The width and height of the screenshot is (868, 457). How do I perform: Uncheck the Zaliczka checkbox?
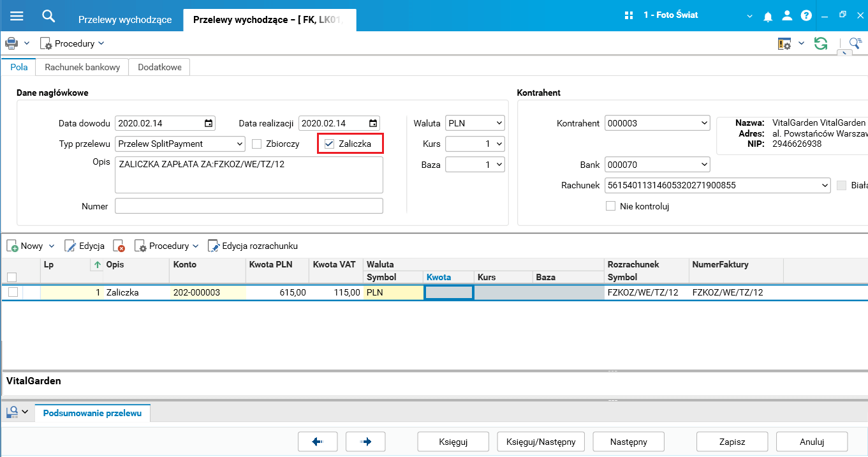point(330,144)
